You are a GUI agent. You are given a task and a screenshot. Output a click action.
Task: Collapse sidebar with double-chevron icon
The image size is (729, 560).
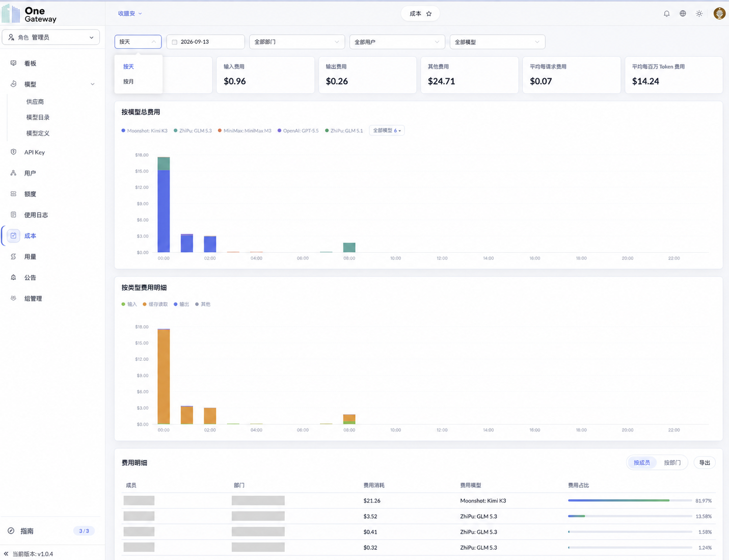pos(6,554)
